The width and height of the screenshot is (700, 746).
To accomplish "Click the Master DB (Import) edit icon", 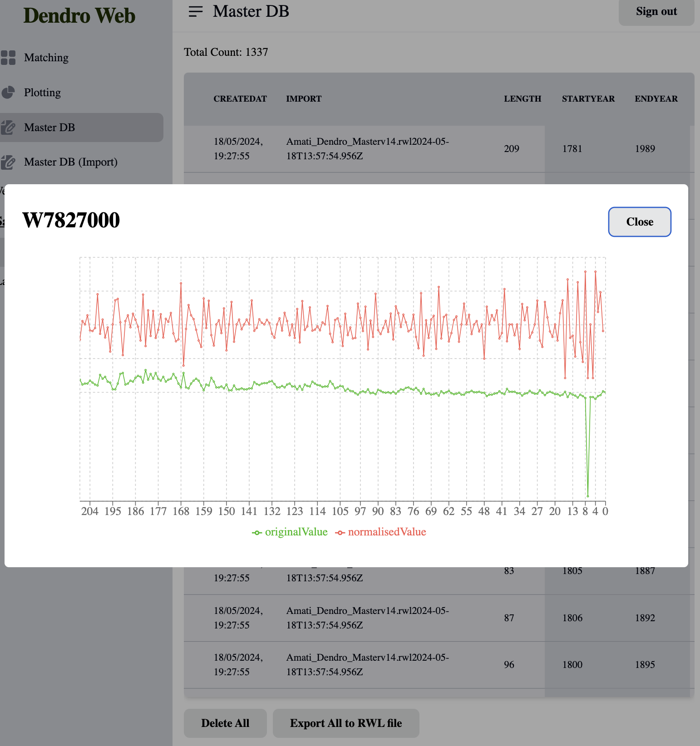I will pyautogui.click(x=8, y=162).
